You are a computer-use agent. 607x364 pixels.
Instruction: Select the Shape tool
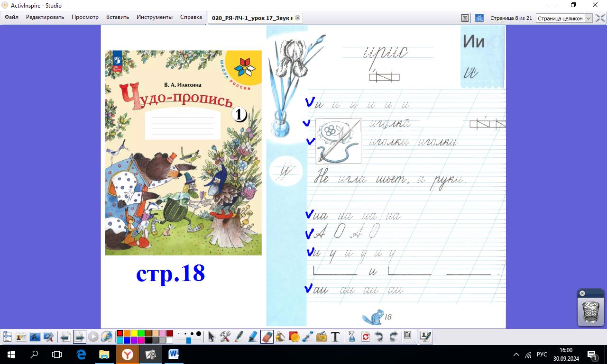294,337
